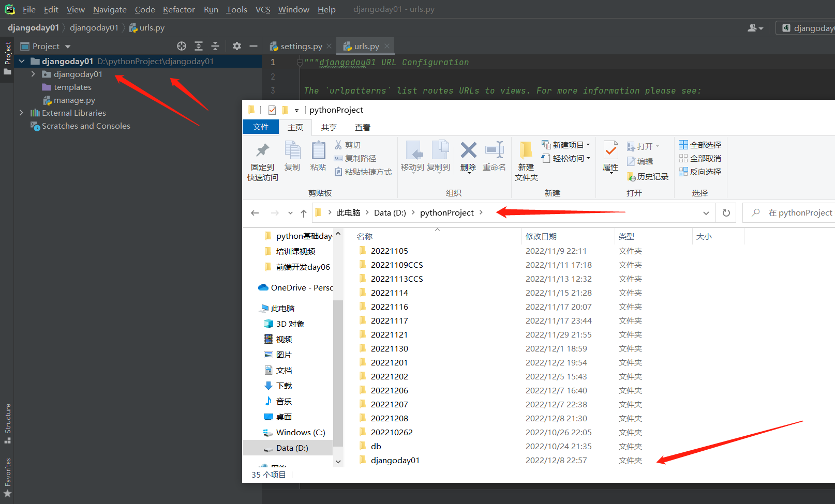This screenshot has width=835, height=504.
Task: Select templates folder in Project tree
Action: tap(72, 87)
